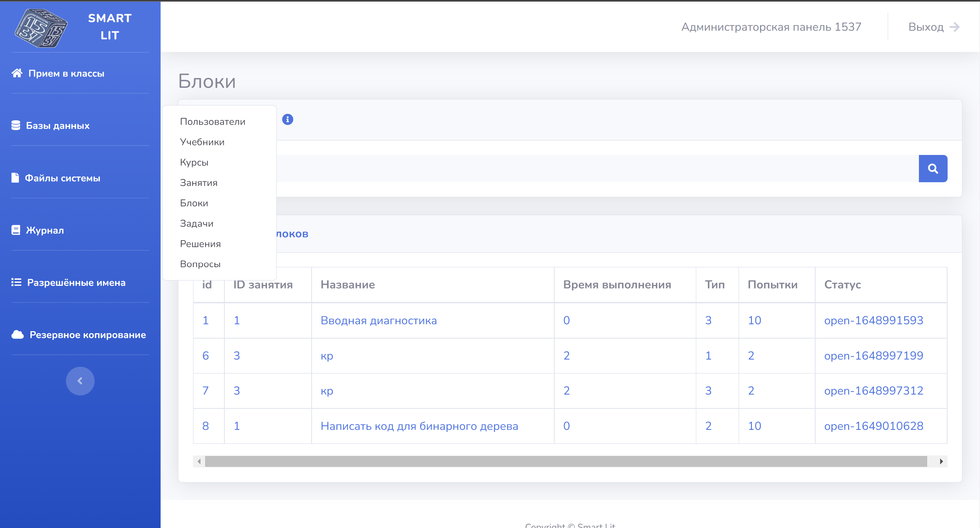The height and width of the screenshot is (528, 980).
Task: Click id 8 in last table row
Action: click(205, 426)
